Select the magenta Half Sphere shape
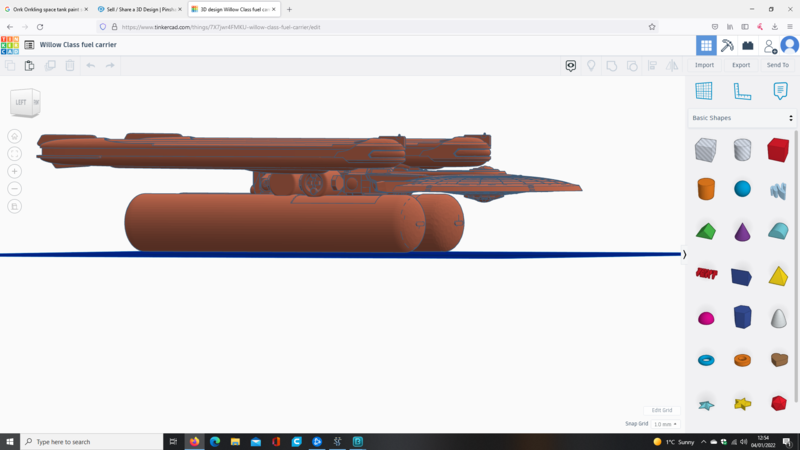Image resolution: width=800 pixels, height=450 pixels. (706, 319)
